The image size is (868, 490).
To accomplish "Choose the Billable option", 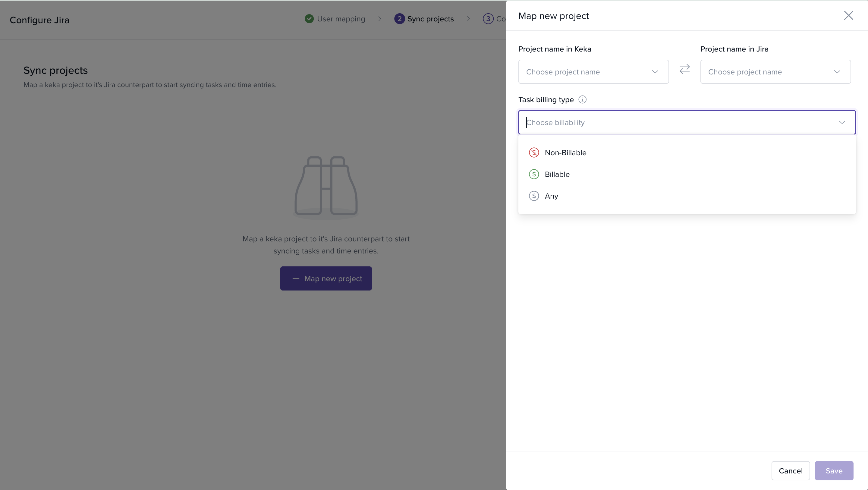I will (x=557, y=174).
